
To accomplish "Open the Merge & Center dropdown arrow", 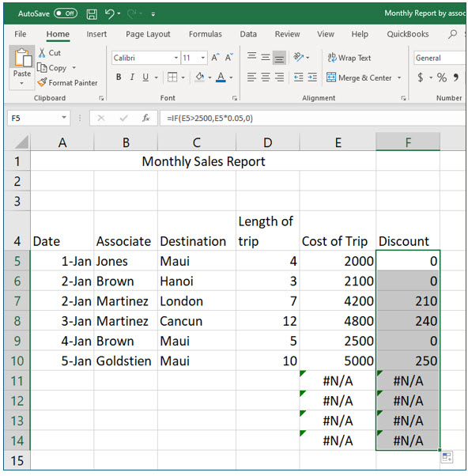I will coord(399,77).
